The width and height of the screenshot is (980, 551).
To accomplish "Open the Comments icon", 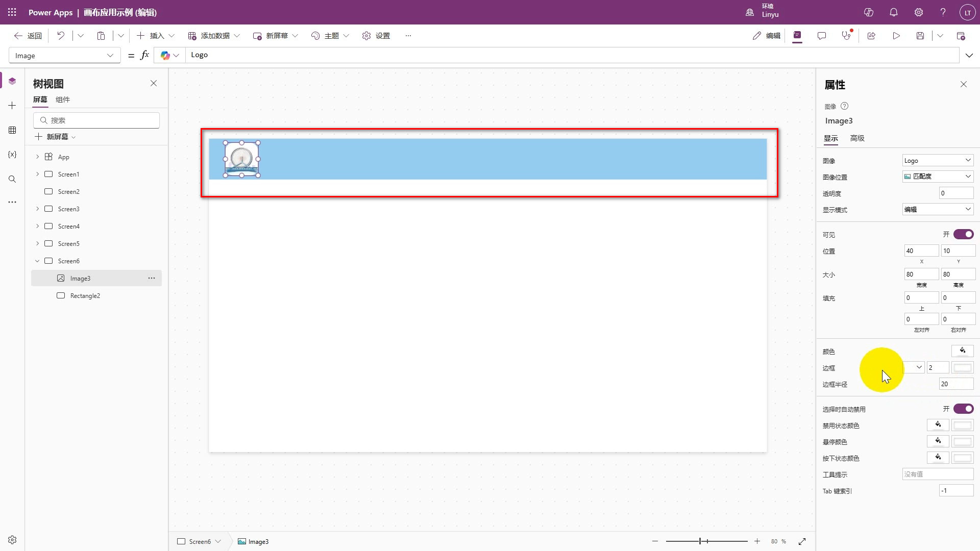I will [821, 36].
